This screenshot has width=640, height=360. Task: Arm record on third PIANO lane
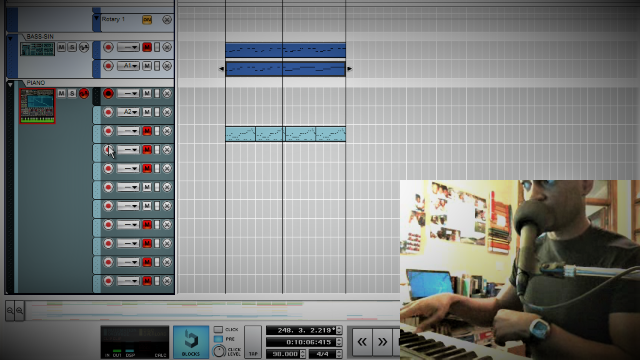click(x=108, y=131)
